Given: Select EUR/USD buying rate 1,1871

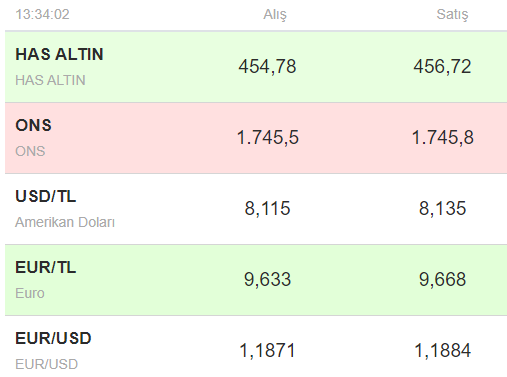Looking at the screenshot, I should (267, 350).
